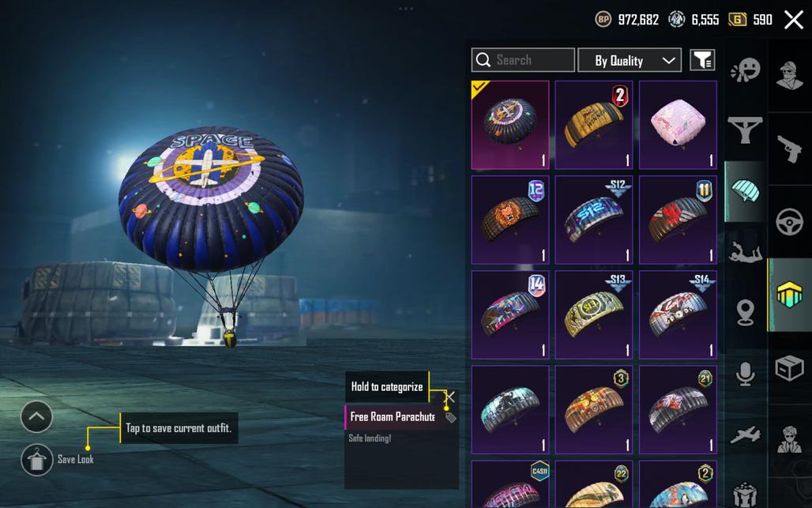Select the equipped Space parachute thumbnail
This screenshot has height=508, width=812.
510,125
